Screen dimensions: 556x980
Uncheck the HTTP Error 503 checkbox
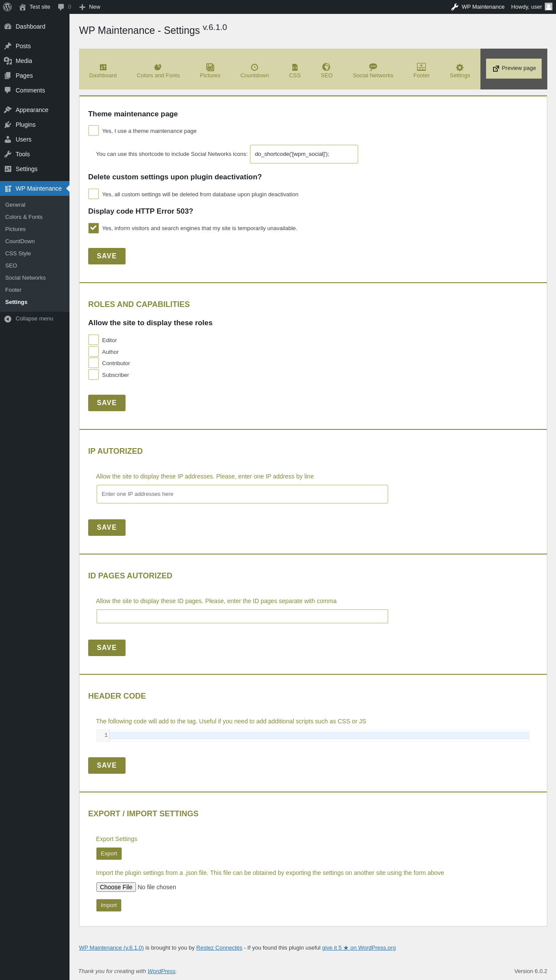pyautogui.click(x=93, y=228)
